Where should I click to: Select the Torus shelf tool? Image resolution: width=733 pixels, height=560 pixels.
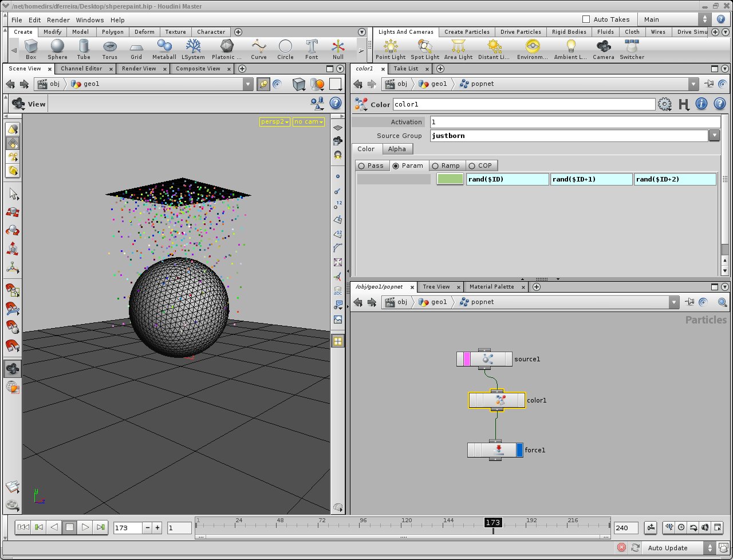click(110, 49)
